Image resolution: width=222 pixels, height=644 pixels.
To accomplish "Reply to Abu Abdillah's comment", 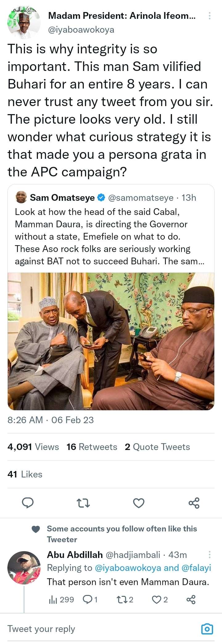I will [90, 600].
